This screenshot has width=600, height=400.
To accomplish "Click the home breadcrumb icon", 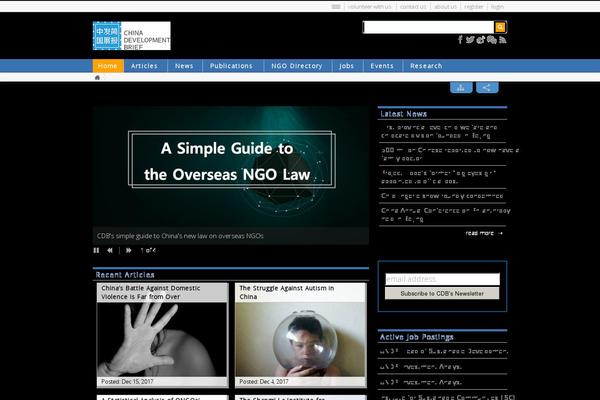I will [x=97, y=77].
